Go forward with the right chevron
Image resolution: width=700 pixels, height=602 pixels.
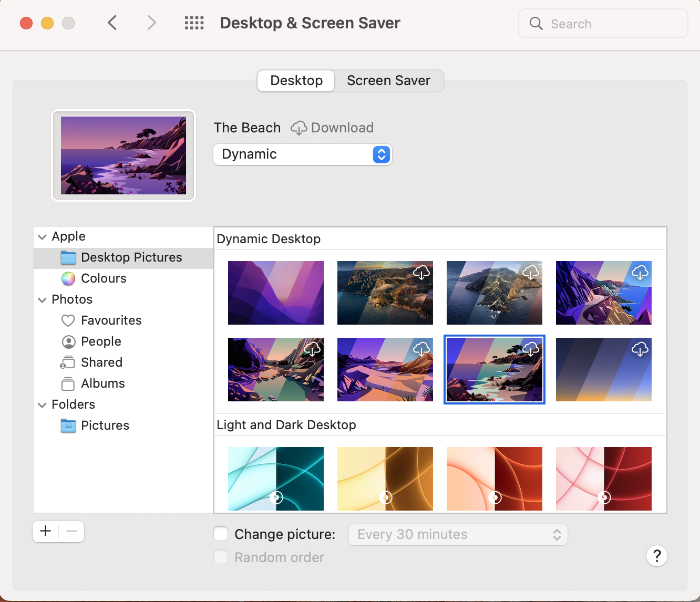(x=151, y=23)
